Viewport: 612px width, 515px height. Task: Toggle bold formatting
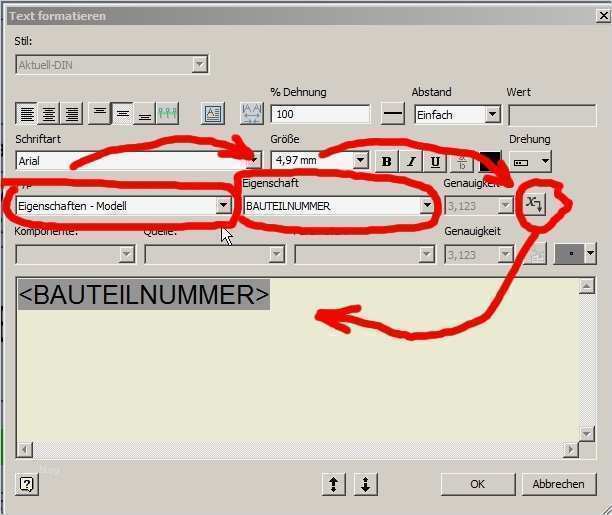(x=386, y=161)
